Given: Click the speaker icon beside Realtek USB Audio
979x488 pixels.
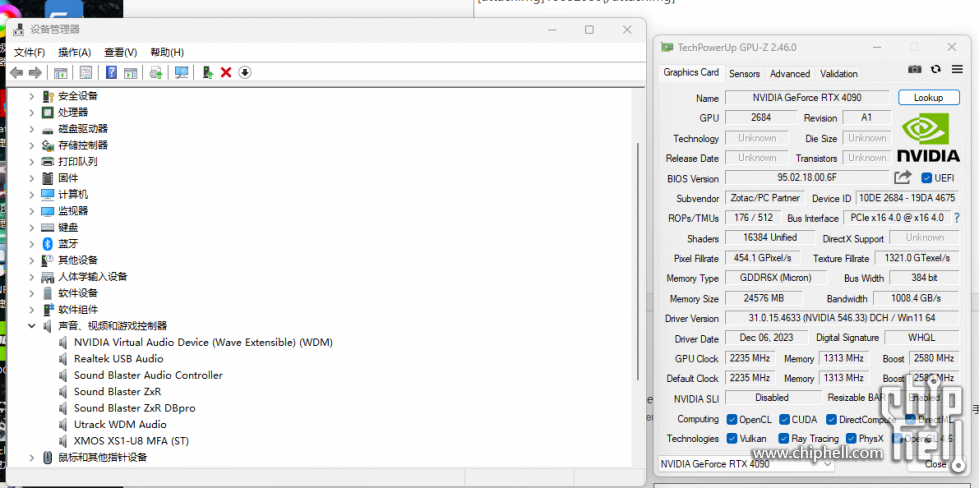Looking at the screenshot, I should click(62, 359).
